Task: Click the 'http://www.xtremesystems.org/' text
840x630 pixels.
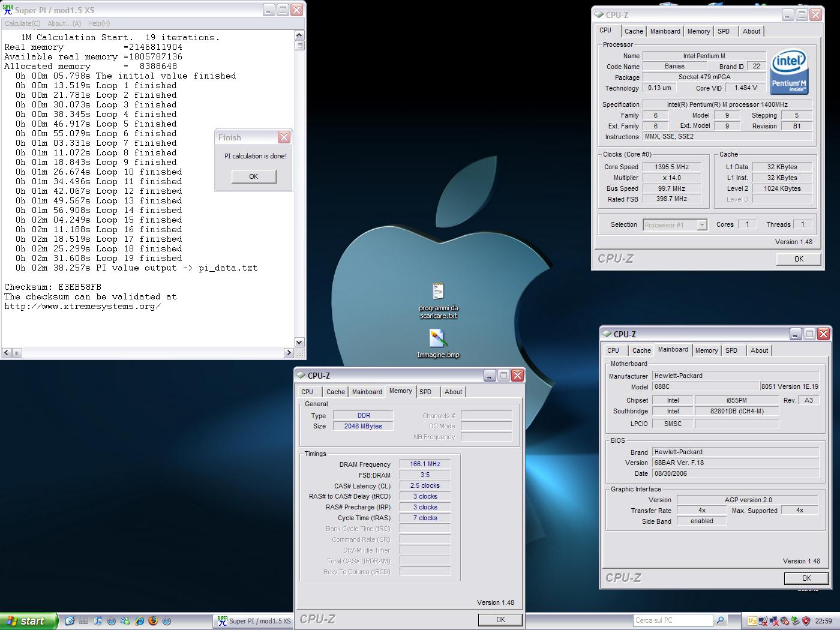Action: [x=83, y=307]
